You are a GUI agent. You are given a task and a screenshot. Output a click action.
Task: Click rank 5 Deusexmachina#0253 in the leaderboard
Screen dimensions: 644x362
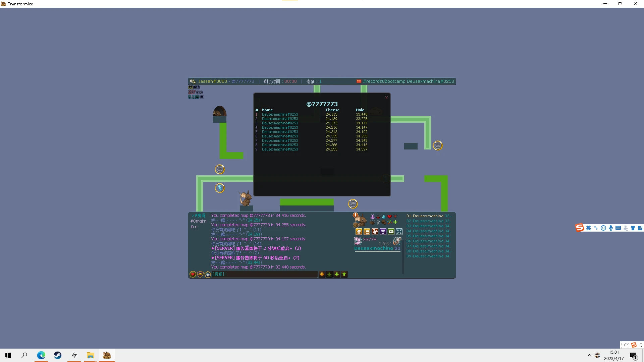[280, 132]
